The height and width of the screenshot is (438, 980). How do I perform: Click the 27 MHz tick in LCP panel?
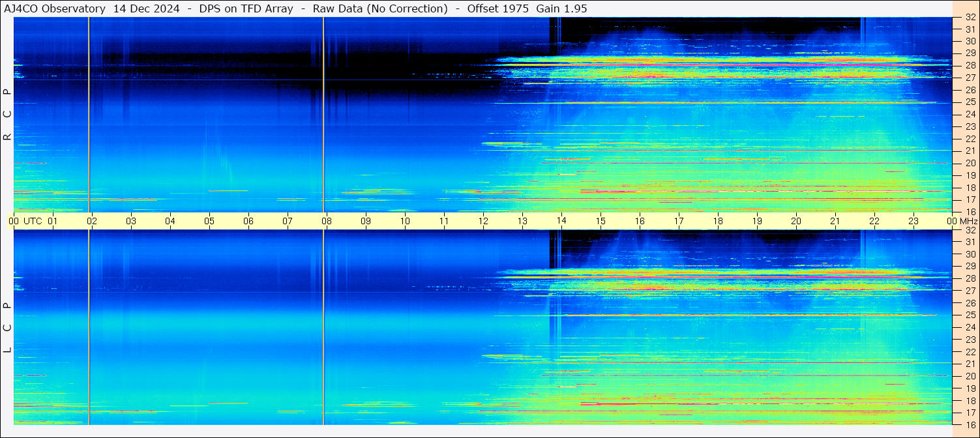[970, 291]
